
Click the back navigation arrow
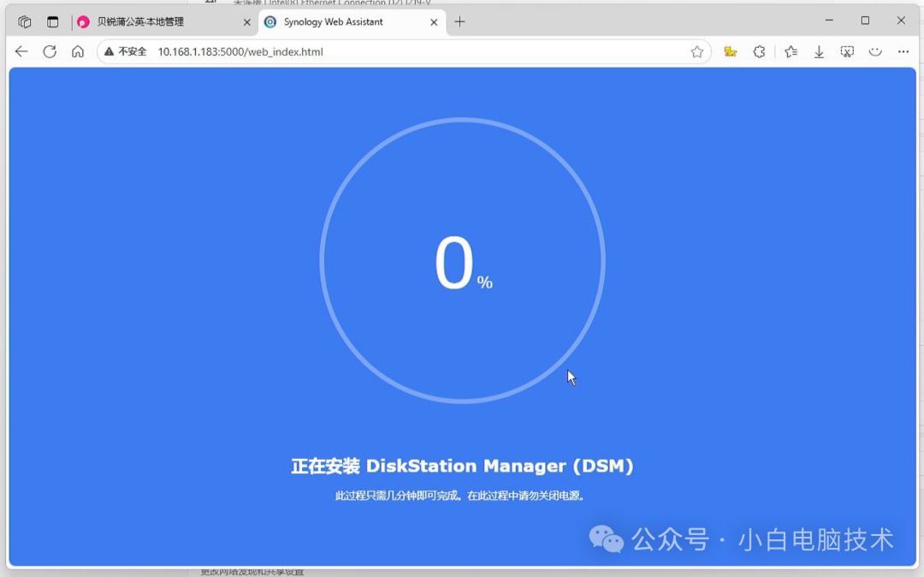21,51
